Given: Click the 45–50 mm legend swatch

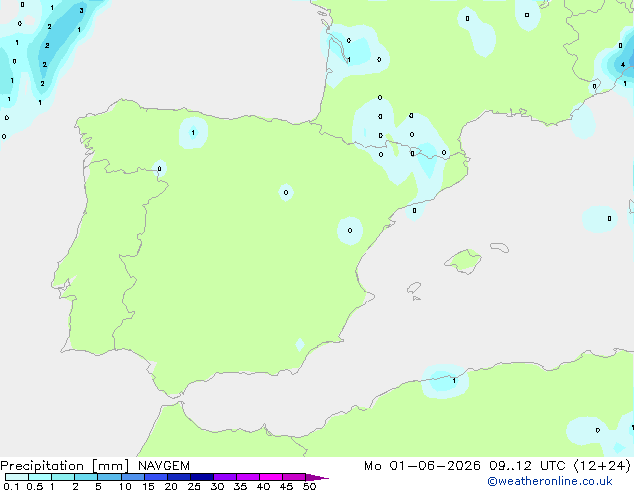Looking at the screenshot, I should pyautogui.click(x=294, y=477).
